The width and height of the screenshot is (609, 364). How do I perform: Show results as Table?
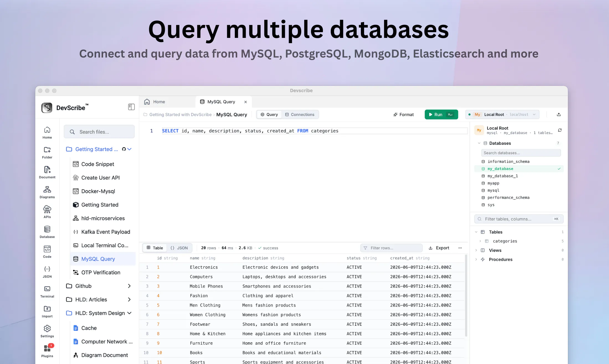click(155, 248)
